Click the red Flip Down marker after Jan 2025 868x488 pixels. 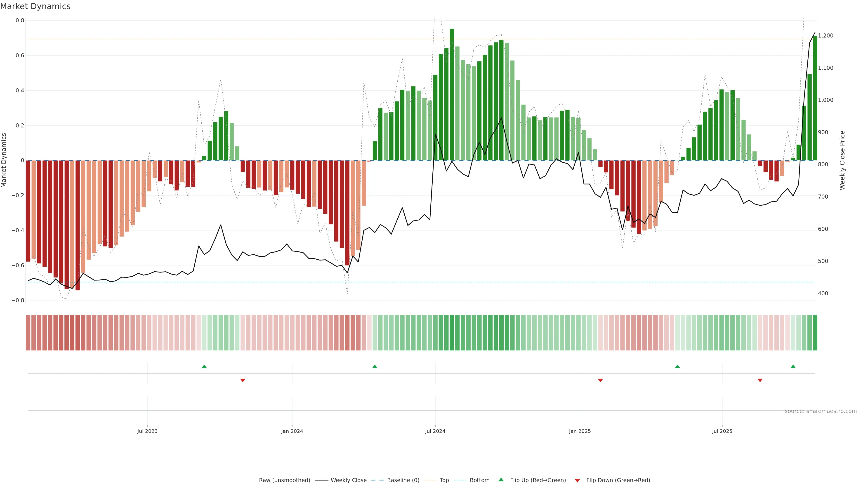pyautogui.click(x=600, y=380)
